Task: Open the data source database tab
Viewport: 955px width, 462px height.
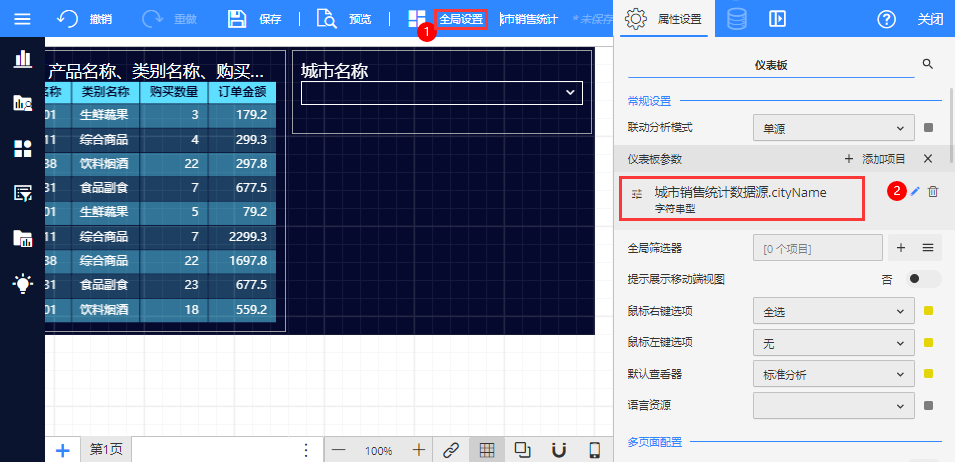Action: click(736, 19)
